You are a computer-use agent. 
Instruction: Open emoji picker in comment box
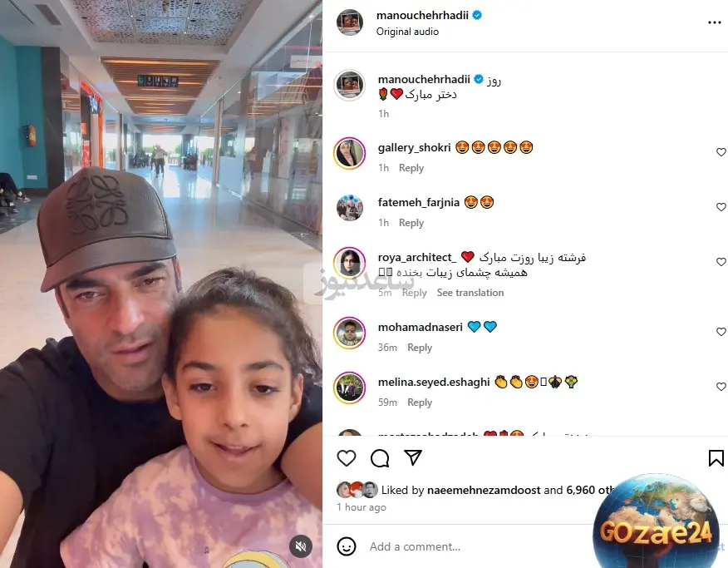coord(347,546)
